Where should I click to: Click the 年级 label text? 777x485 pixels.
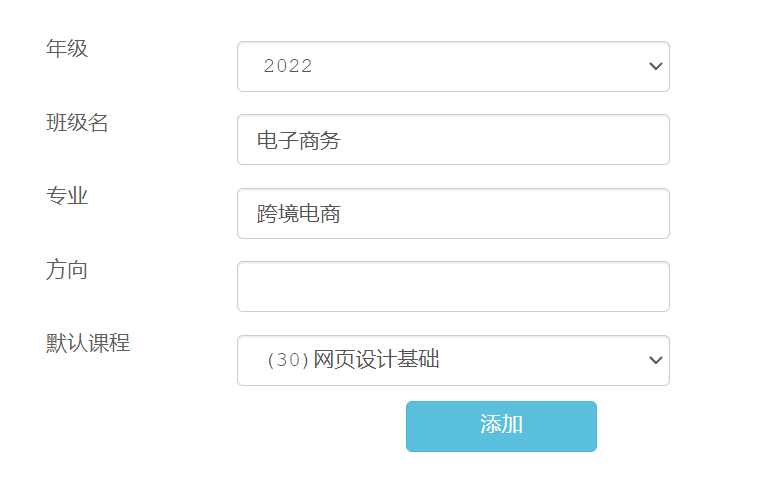[67, 49]
